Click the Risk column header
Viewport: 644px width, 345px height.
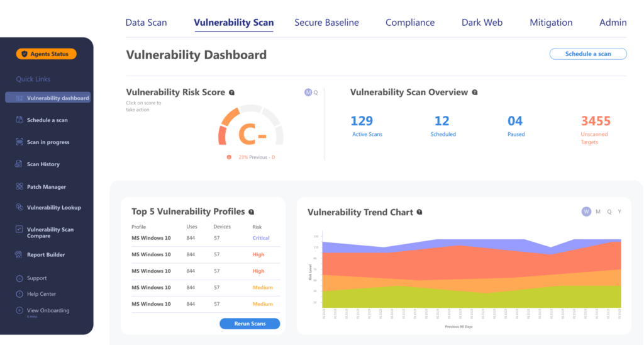257,227
